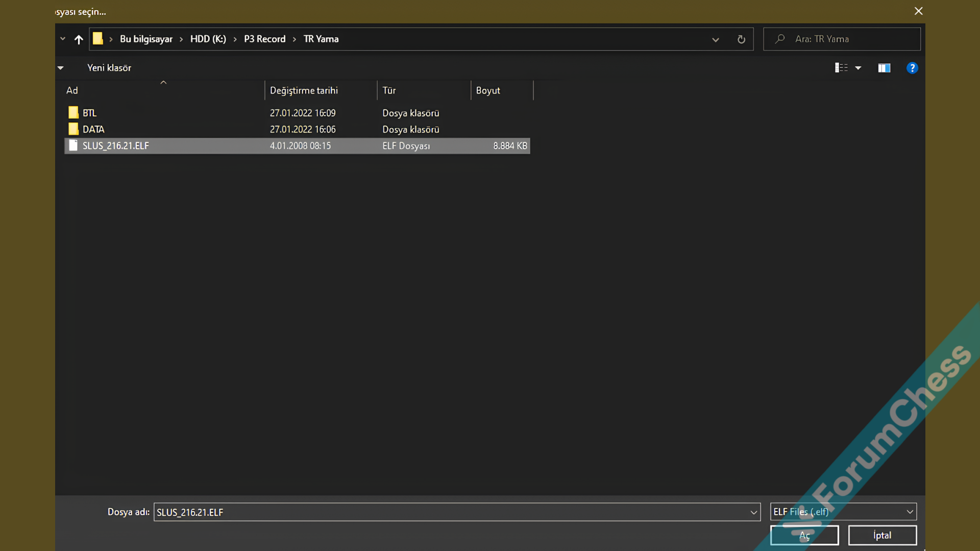Open the organize dropdown arrow left of Yeni klasör
This screenshot has height=551, width=980.
[x=61, y=68]
